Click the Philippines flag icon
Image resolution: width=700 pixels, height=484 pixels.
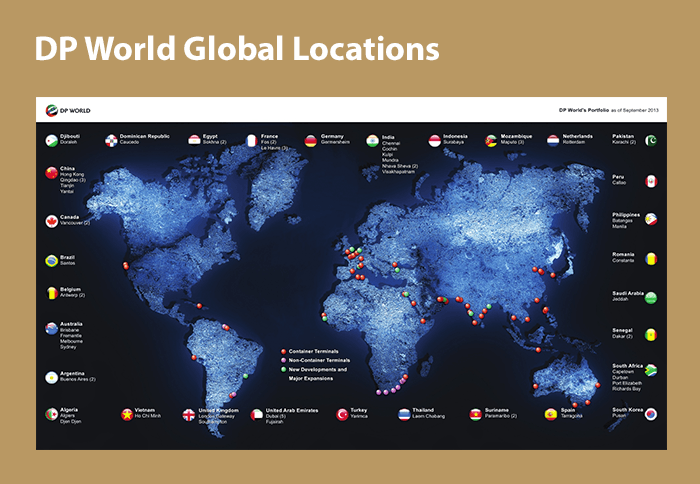(651, 219)
